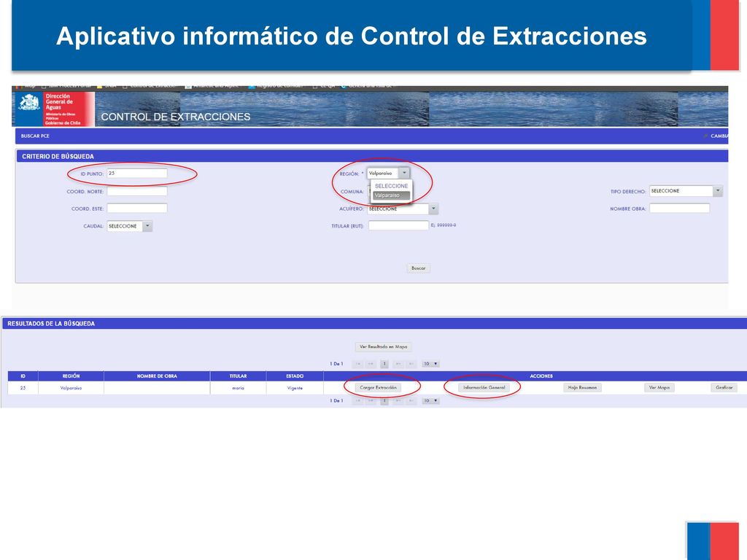The image size is (747, 560).
Task: Click the Ver Mapa button in the results row
Action: (x=659, y=388)
